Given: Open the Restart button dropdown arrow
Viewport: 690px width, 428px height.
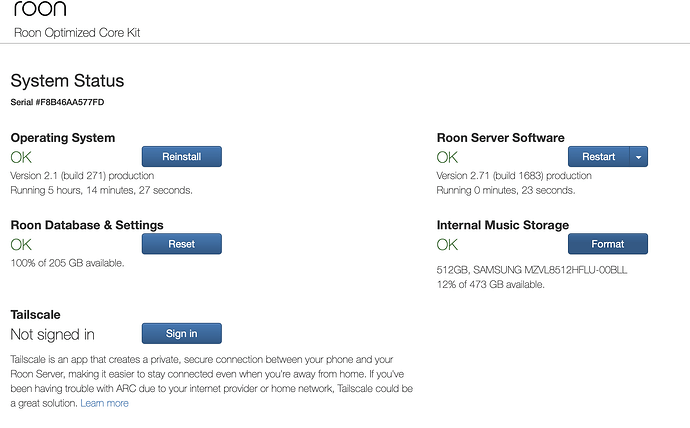Looking at the screenshot, I should (x=639, y=157).
